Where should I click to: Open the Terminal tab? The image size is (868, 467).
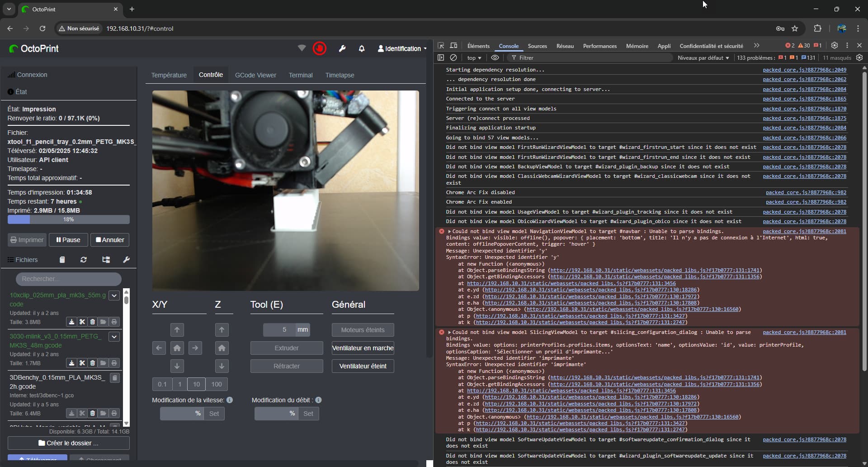[301, 75]
